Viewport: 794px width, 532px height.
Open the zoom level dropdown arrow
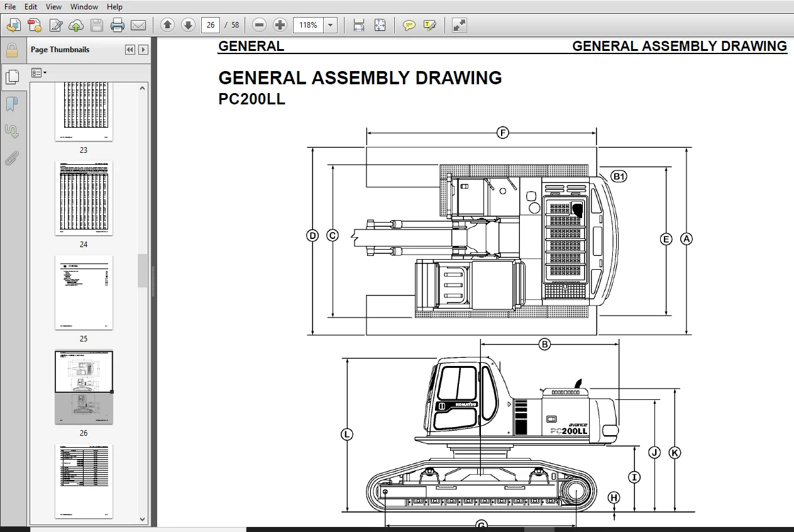click(x=331, y=25)
